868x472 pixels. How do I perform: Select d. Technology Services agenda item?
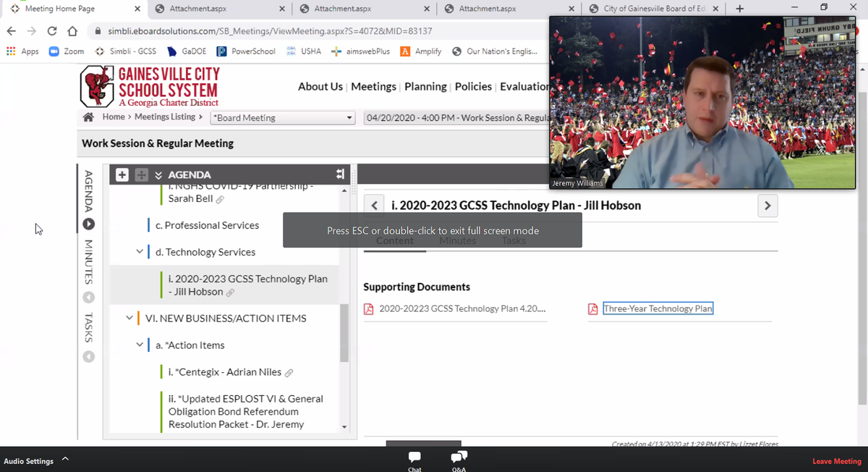[205, 252]
